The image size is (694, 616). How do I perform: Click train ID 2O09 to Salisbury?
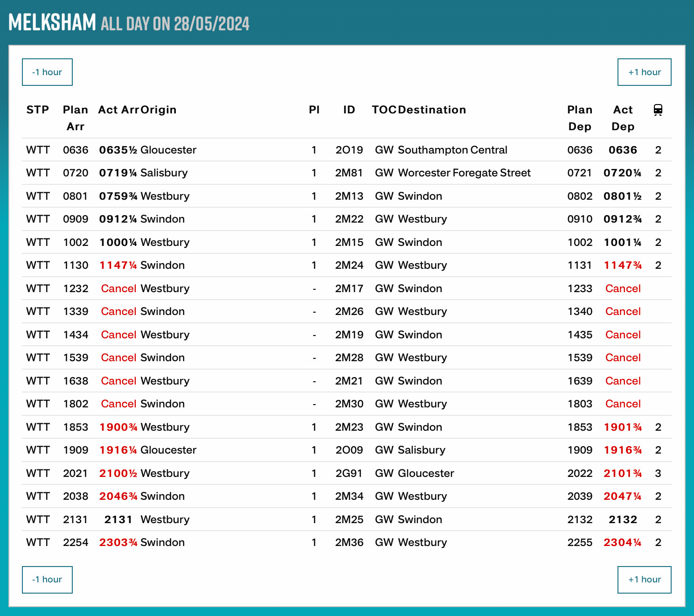pyautogui.click(x=349, y=450)
